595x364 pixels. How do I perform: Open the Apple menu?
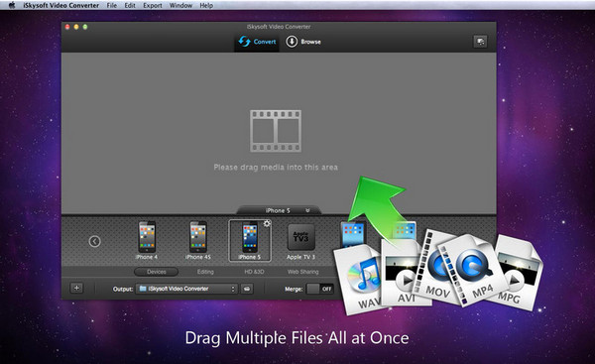tap(12, 5)
